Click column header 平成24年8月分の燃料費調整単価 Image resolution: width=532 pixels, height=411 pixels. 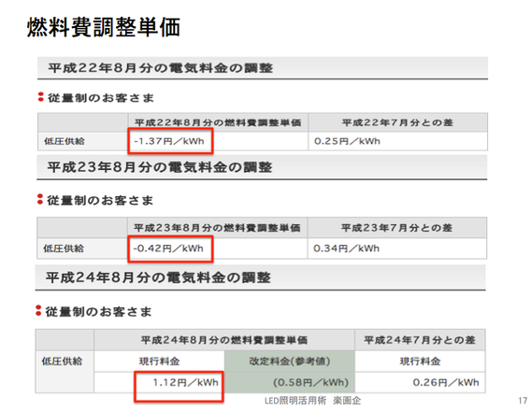(x=224, y=340)
